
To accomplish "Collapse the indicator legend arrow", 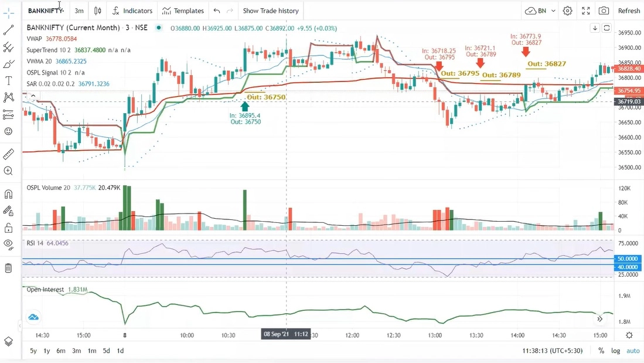I will click(x=33, y=96).
